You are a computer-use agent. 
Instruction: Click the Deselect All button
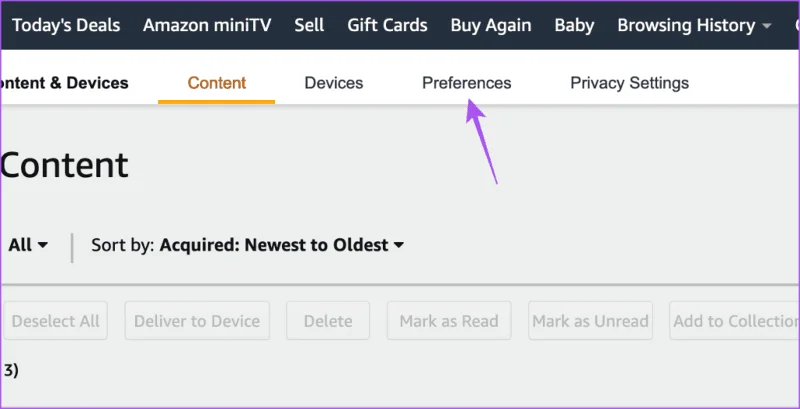(56, 321)
